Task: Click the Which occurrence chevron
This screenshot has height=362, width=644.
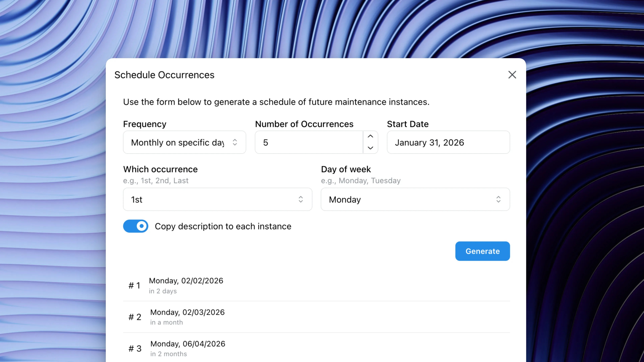Action: click(x=301, y=199)
